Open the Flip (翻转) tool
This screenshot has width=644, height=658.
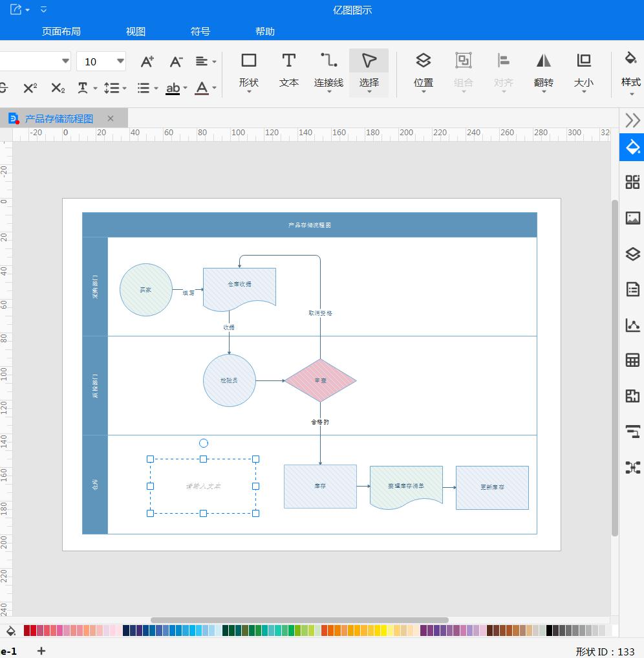543,71
